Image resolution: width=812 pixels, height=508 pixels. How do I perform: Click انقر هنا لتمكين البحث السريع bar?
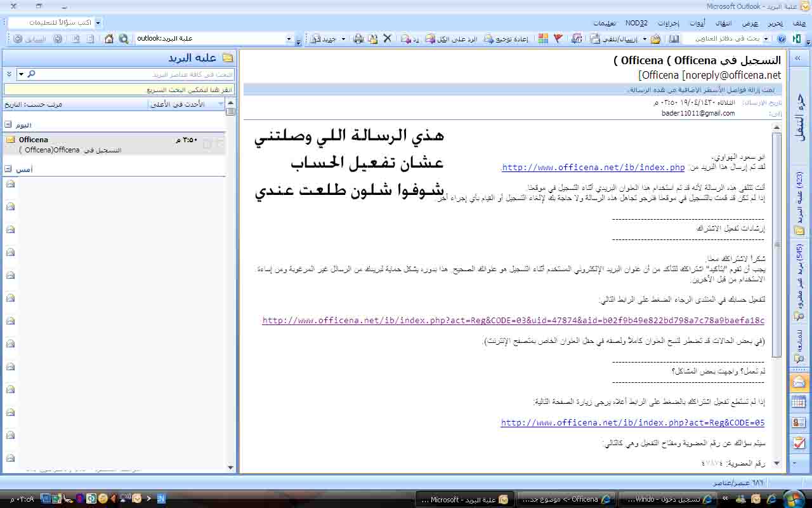pyautogui.click(x=119, y=90)
